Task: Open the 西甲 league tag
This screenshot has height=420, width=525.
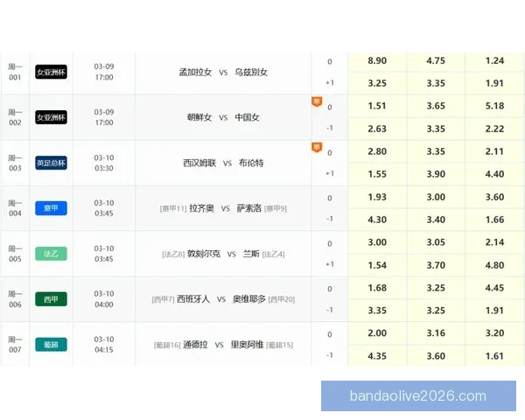Action: [51, 299]
